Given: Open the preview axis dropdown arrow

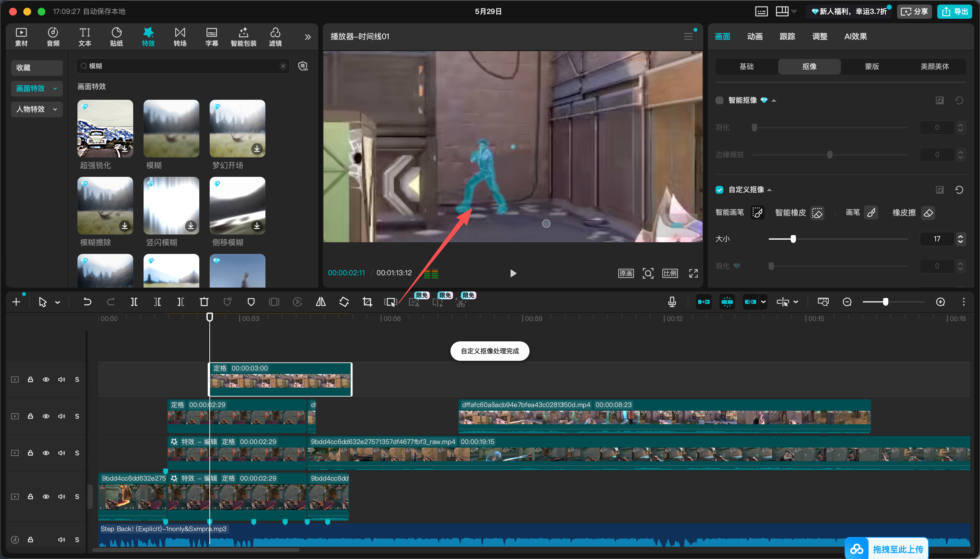Looking at the screenshot, I should point(796,302).
